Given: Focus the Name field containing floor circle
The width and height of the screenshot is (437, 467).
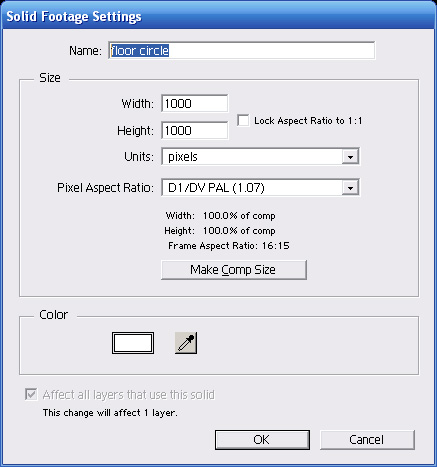Looking at the screenshot, I should pyautogui.click(x=242, y=51).
